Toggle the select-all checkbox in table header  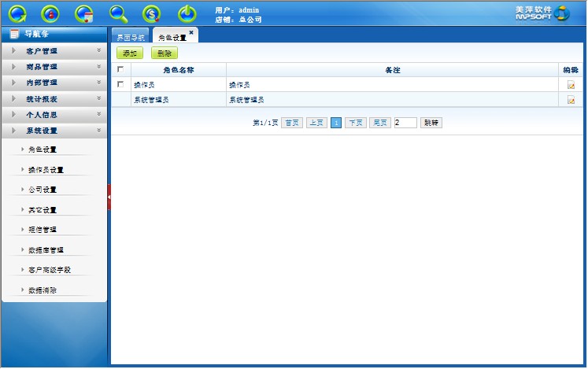[x=120, y=70]
